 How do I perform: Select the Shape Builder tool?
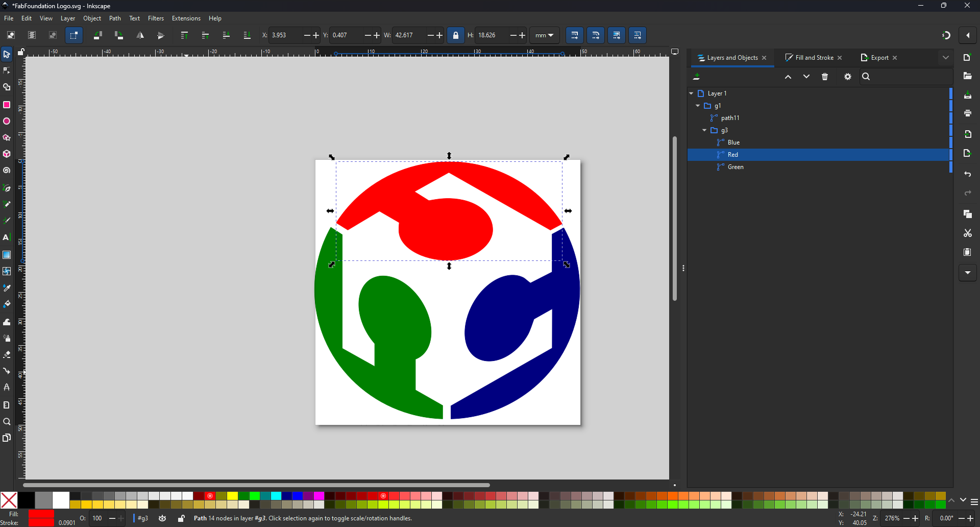point(7,87)
